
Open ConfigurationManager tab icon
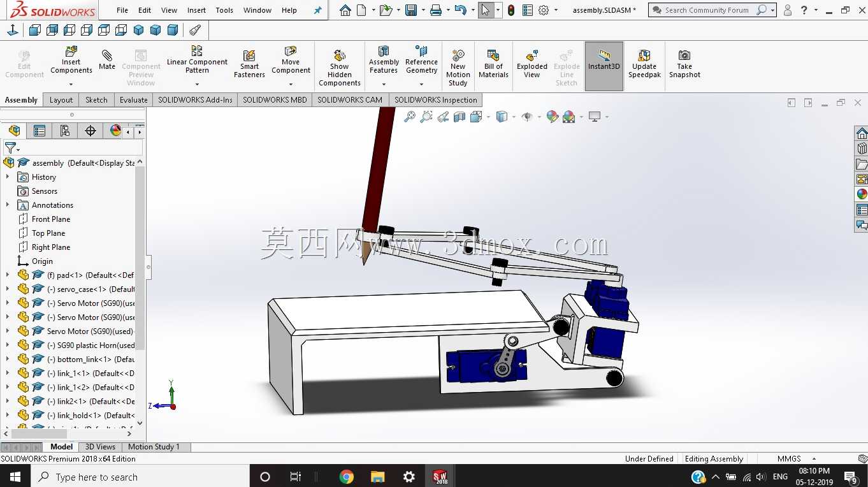[65, 131]
